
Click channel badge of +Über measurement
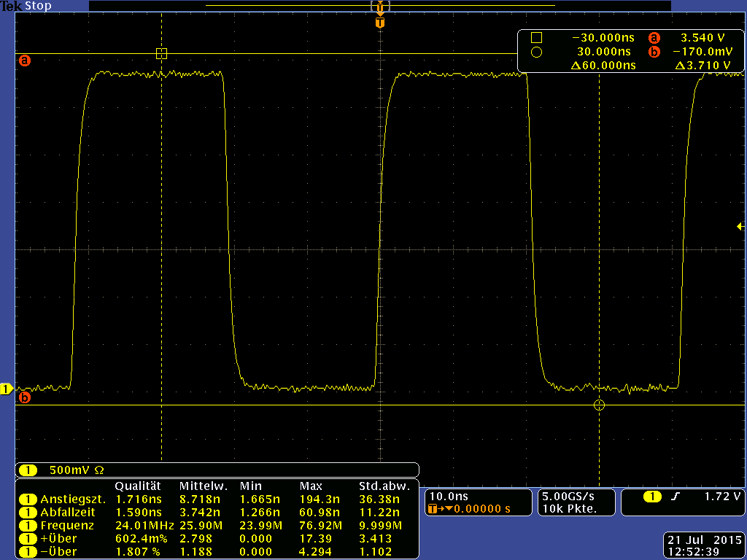click(x=28, y=539)
